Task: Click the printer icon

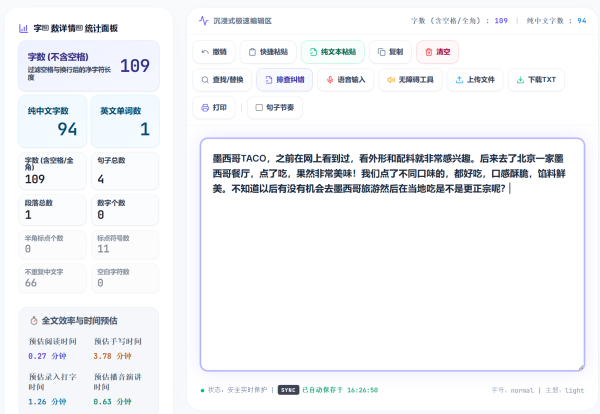Action: tap(205, 108)
